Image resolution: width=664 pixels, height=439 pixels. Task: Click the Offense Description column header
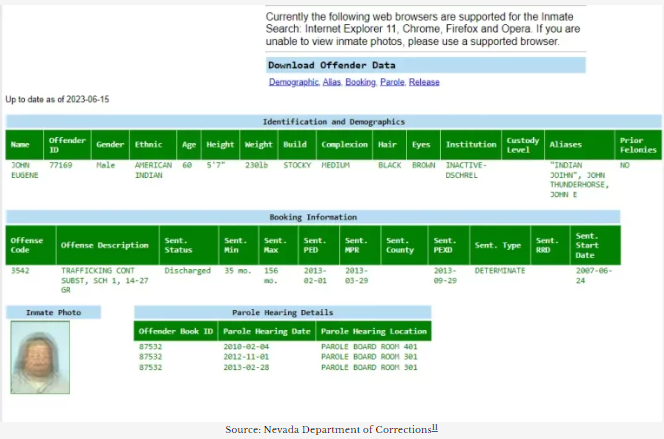(x=105, y=245)
